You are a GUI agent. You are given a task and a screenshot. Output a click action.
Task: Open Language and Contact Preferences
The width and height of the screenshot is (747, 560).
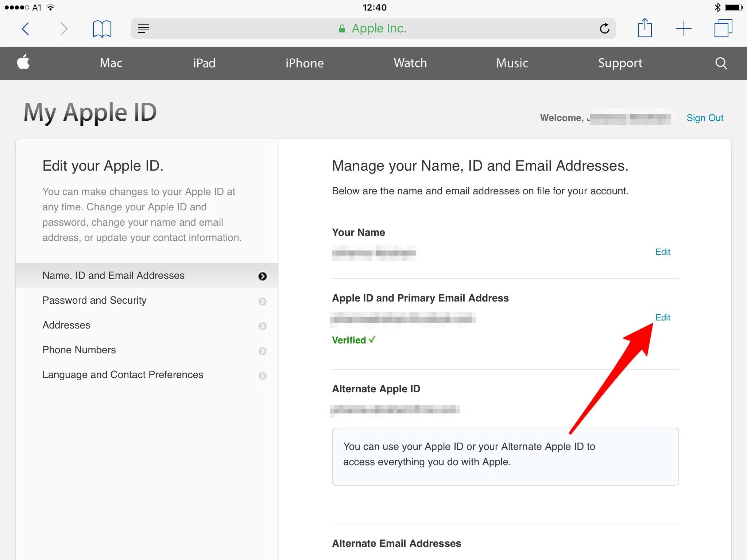pyautogui.click(x=123, y=375)
